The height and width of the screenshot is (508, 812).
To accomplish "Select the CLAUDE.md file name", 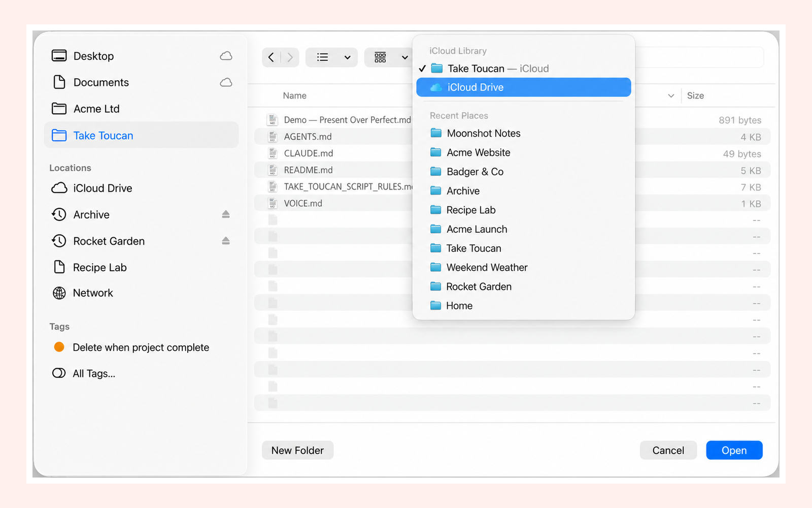I will [309, 153].
